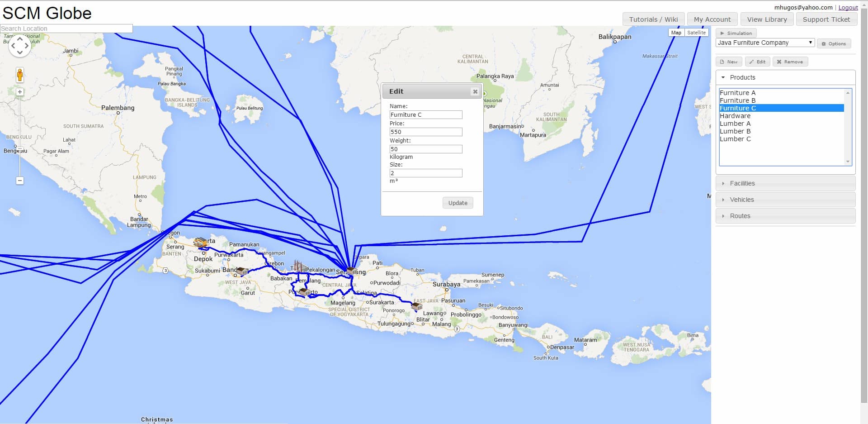Click the Size input field
868x424 pixels.
tap(426, 173)
